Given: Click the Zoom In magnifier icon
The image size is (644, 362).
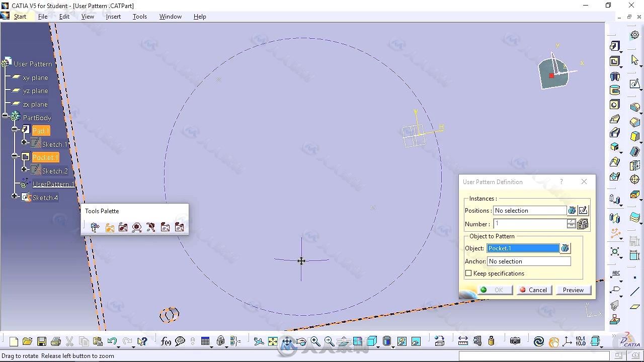Looking at the screenshot, I should pyautogui.click(x=315, y=341).
